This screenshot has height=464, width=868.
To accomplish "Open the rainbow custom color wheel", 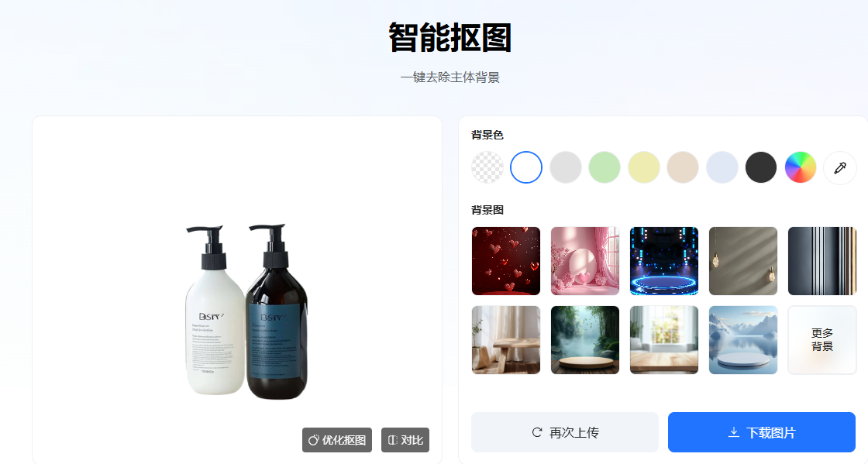I will click(x=801, y=167).
